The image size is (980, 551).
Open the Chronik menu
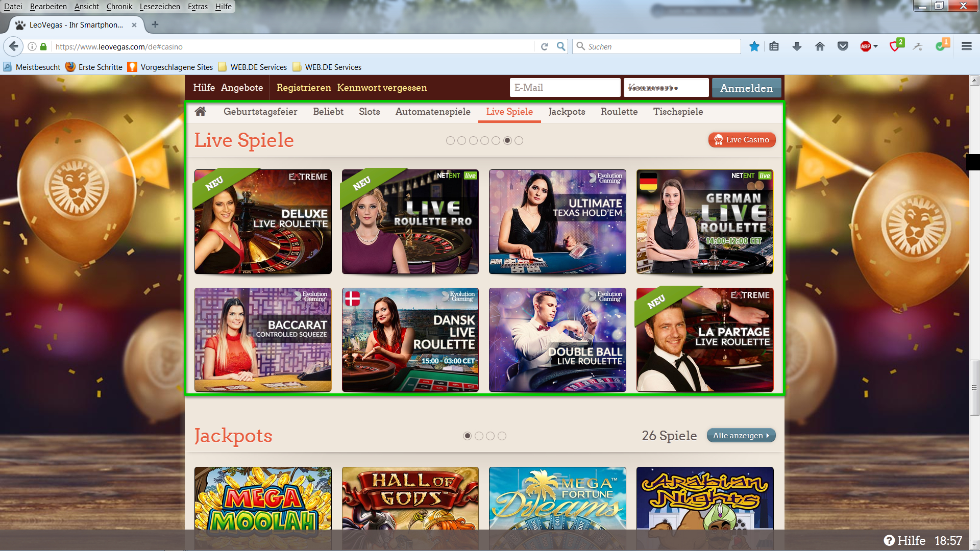(x=119, y=7)
